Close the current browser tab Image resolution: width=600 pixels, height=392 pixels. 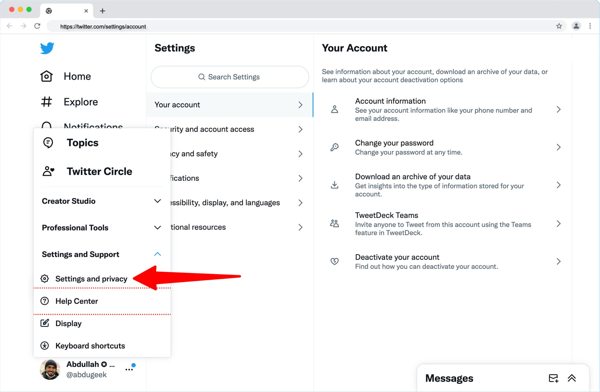(86, 11)
